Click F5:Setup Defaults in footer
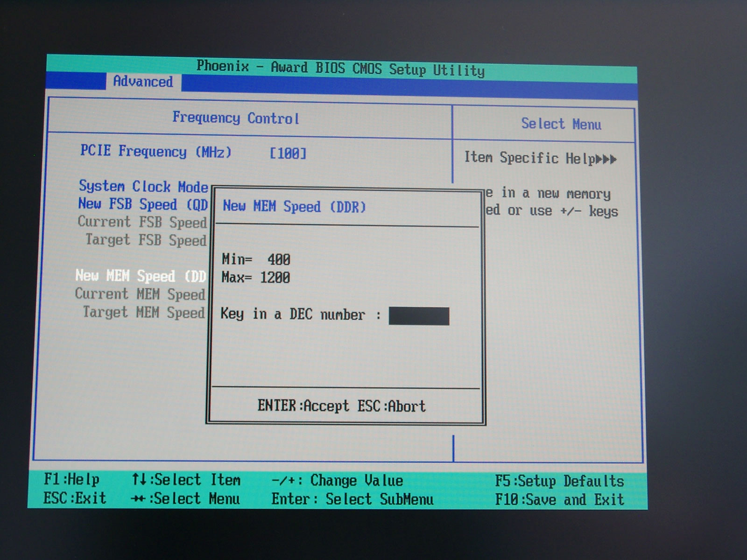The image size is (747, 560). [559, 481]
